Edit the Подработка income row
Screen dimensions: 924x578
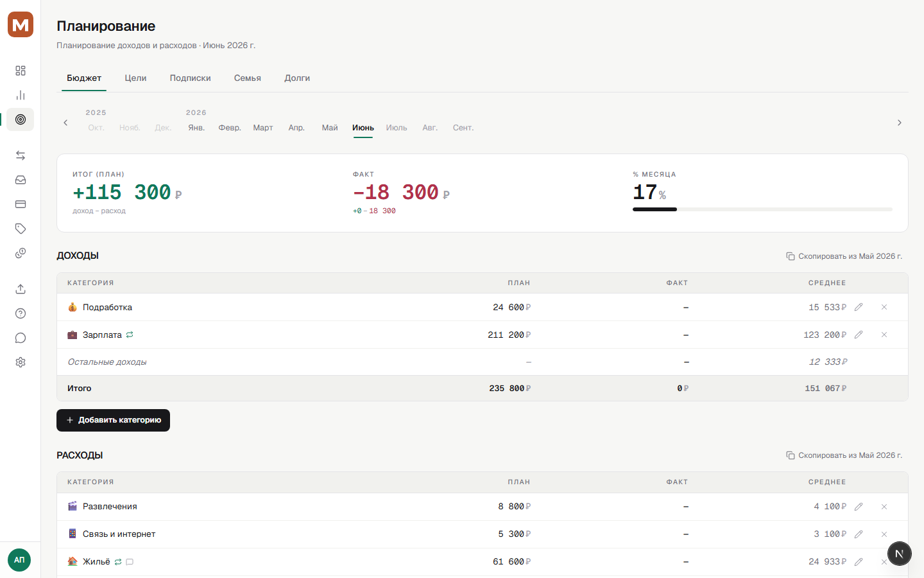tap(859, 307)
